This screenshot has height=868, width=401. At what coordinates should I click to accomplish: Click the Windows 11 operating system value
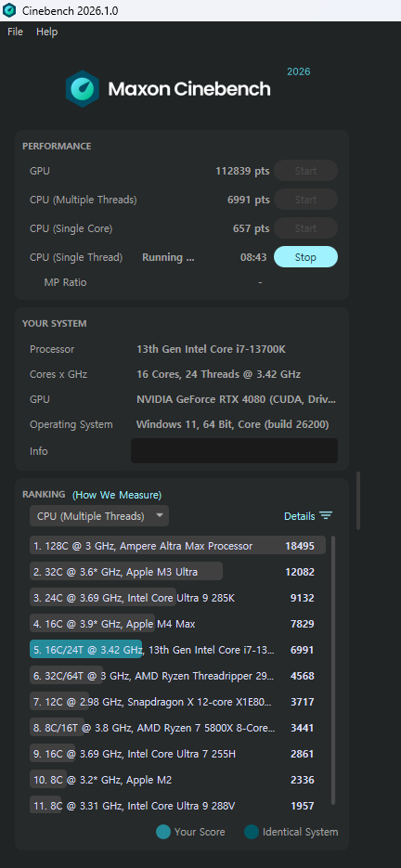233,424
